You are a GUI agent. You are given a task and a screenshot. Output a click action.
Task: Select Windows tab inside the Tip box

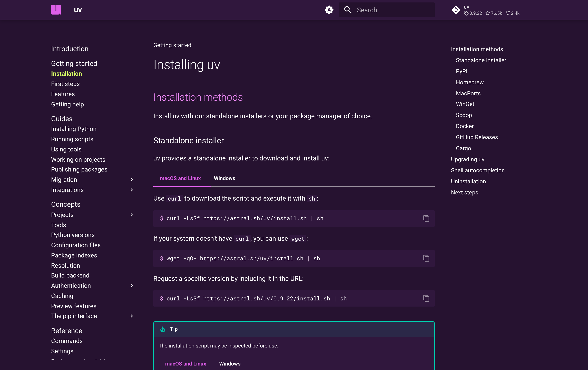[x=230, y=364]
